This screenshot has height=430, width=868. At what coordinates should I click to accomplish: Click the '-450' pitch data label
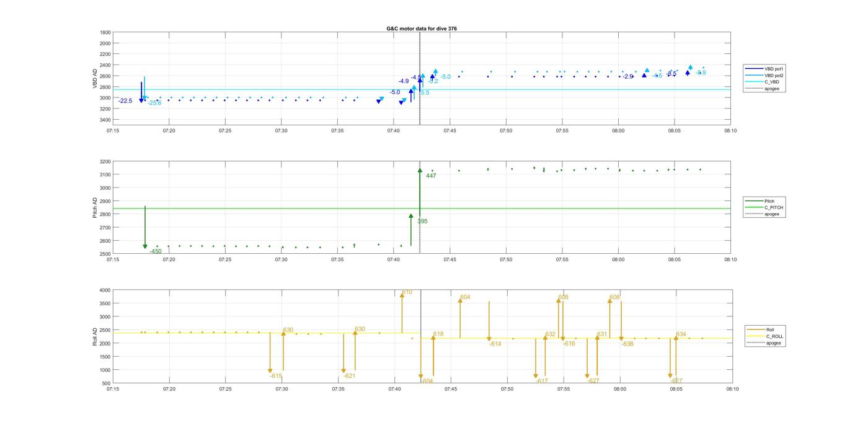[155, 251]
